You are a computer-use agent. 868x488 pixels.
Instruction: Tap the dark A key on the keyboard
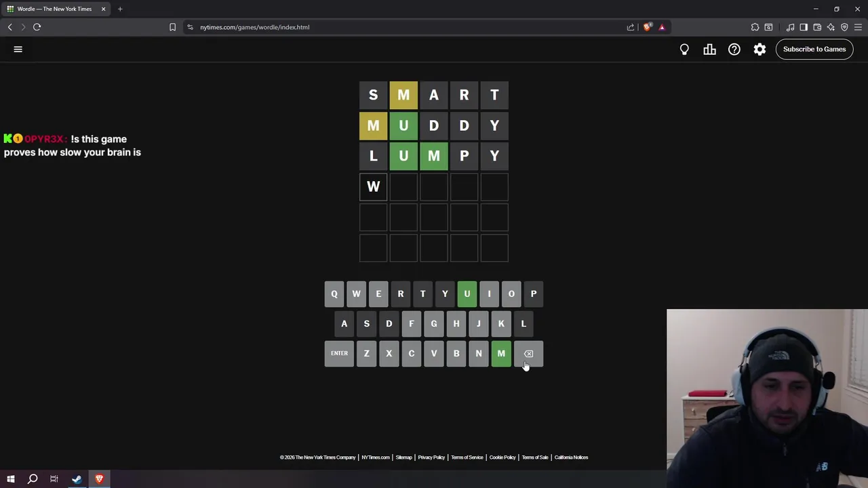click(x=344, y=323)
